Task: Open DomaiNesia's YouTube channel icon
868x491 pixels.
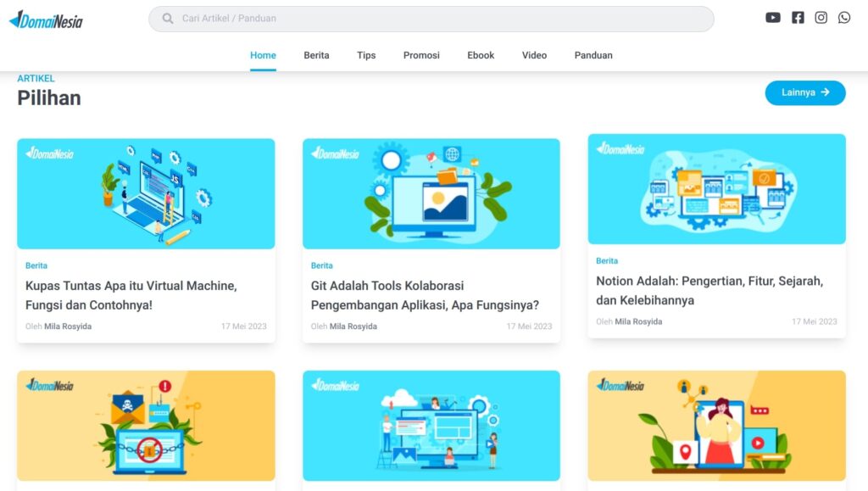Action: (x=772, y=17)
